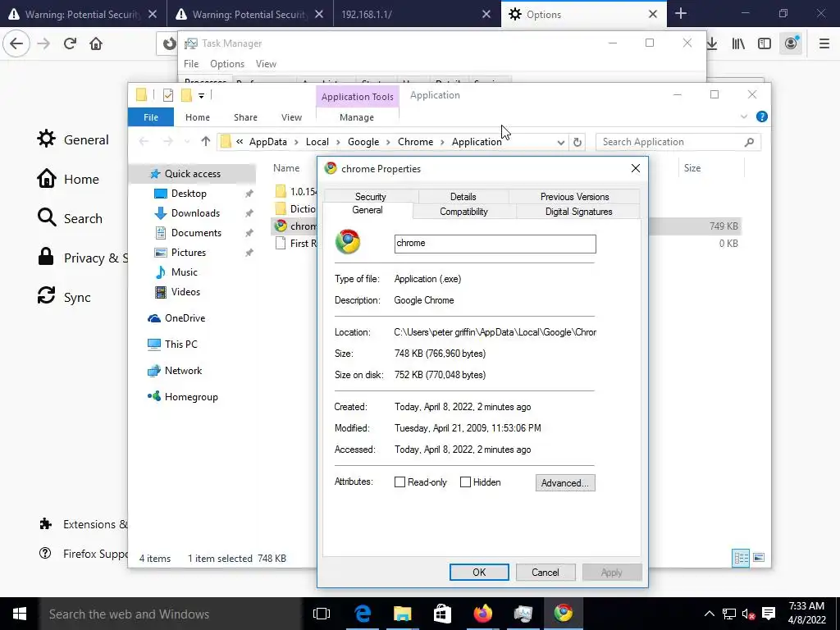
Task: Click Explorer up-one-level arrow
Action: pos(206,141)
